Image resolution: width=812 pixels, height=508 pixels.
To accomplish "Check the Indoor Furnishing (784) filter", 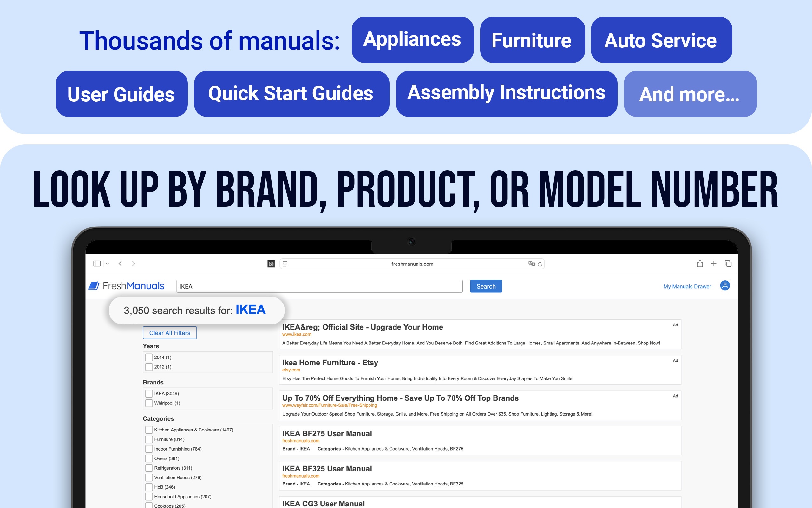I will pos(149,449).
